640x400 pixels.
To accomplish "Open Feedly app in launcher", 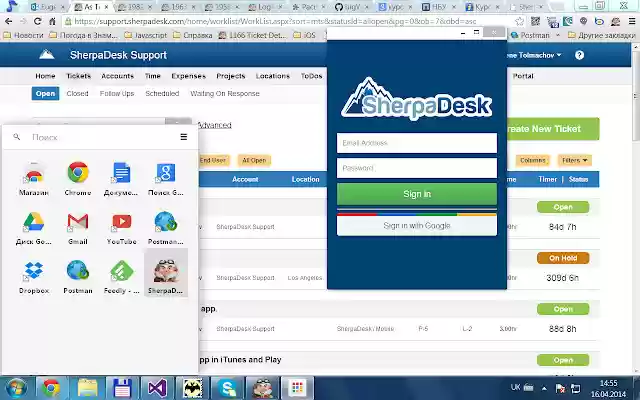I will pos(121,277).
